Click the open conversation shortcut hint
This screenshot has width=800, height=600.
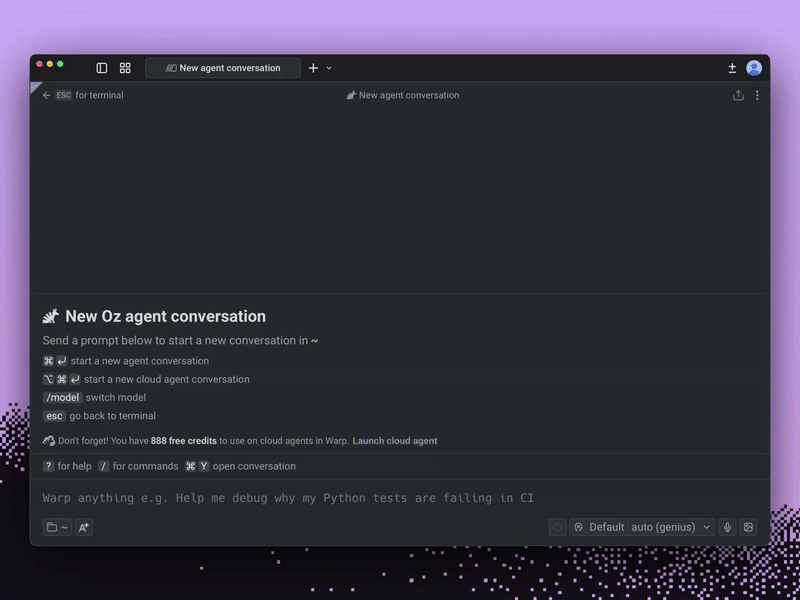[x=240, y=466]
